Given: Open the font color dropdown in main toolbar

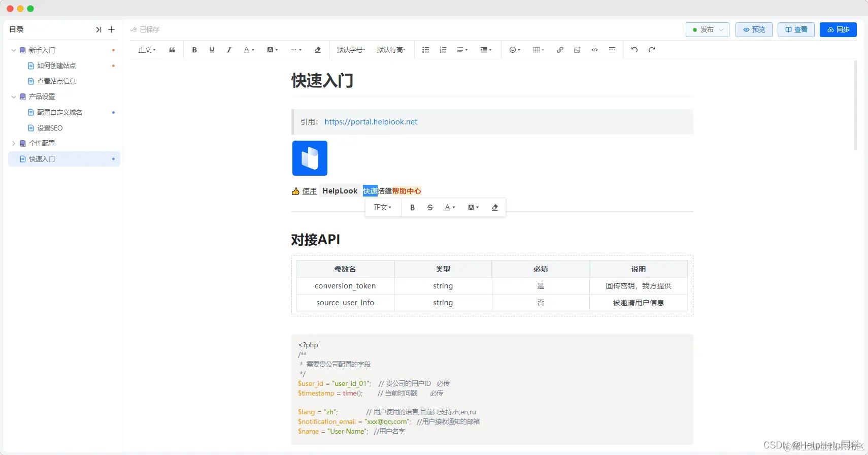Looking at the screenshot, I should tap(249, 50).
